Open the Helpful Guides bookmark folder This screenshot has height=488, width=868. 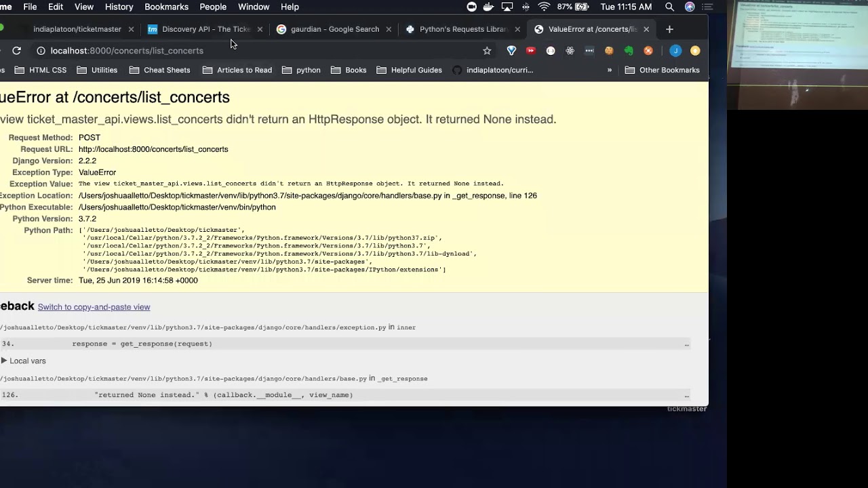[409, 70]
